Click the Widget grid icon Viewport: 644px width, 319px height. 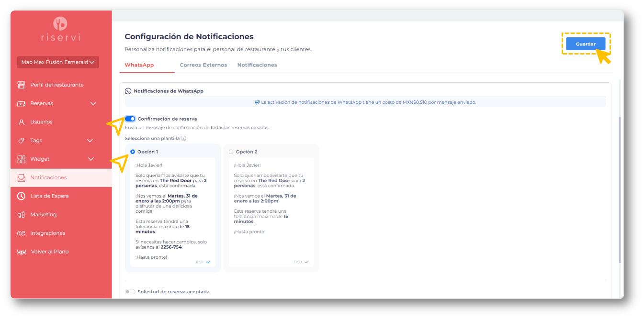tap(21, 159)
